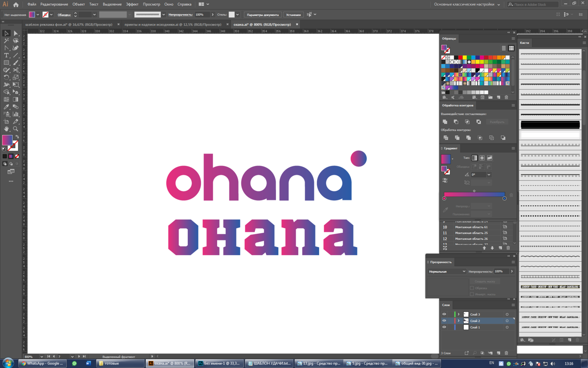Open WhatsApp Chrome window from taskbar
Image resolution: width=588 pixels, height=368 pixels.
coord(42,363)
